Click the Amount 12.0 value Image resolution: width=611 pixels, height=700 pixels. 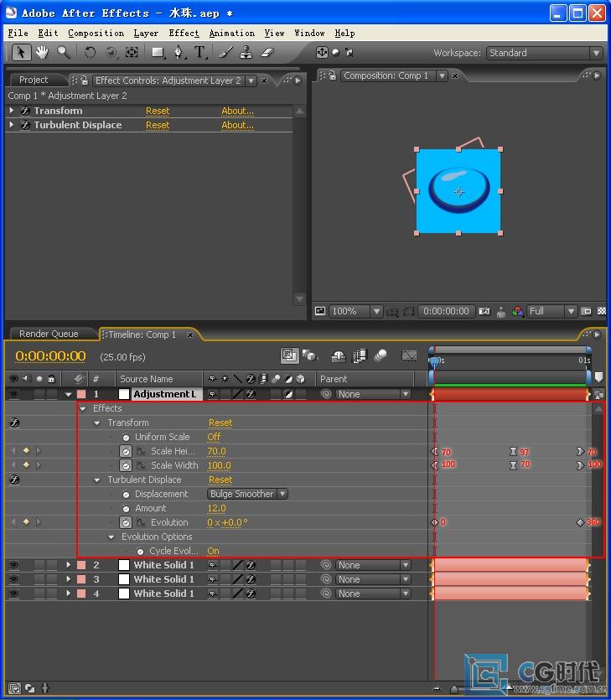216,508
